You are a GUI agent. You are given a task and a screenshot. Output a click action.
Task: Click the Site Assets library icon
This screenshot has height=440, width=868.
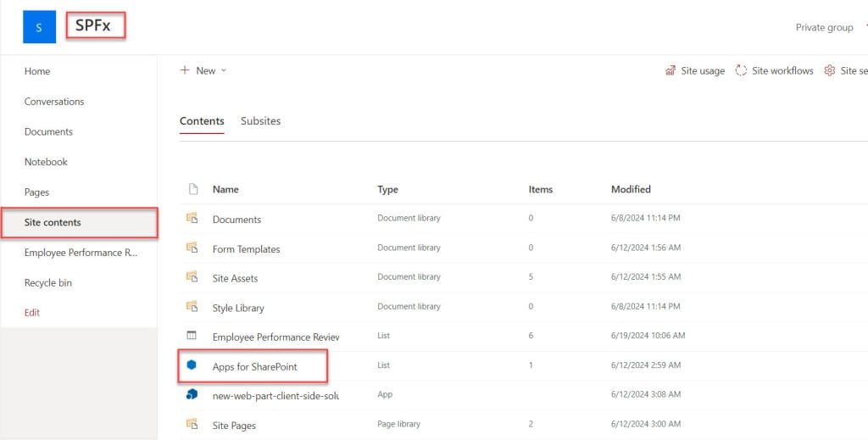[192, 276]
